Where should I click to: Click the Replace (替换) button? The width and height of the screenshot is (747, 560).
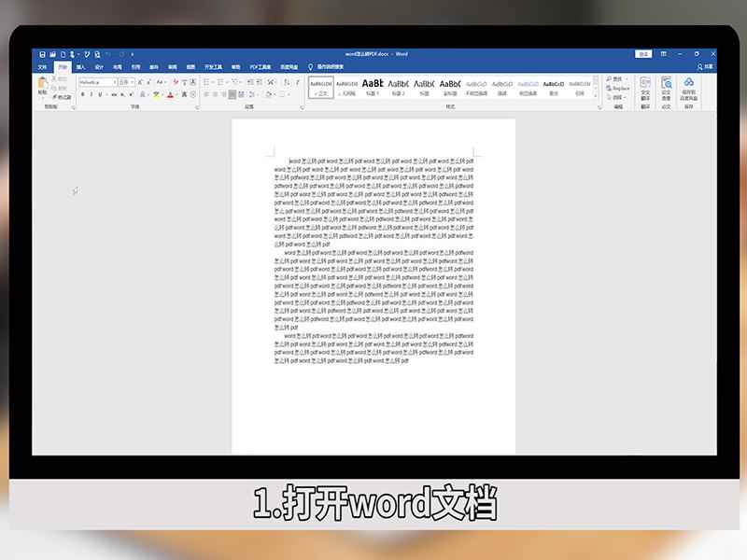[616, 85]
